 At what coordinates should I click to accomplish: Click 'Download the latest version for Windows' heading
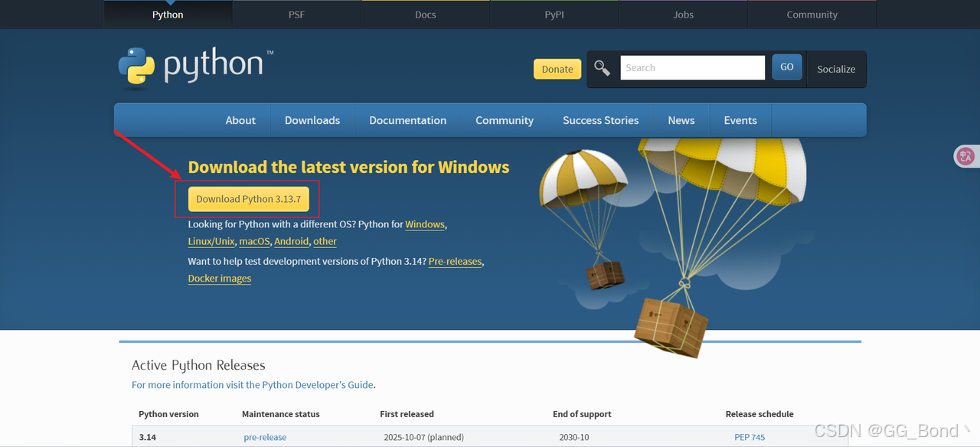coord(348,167)
